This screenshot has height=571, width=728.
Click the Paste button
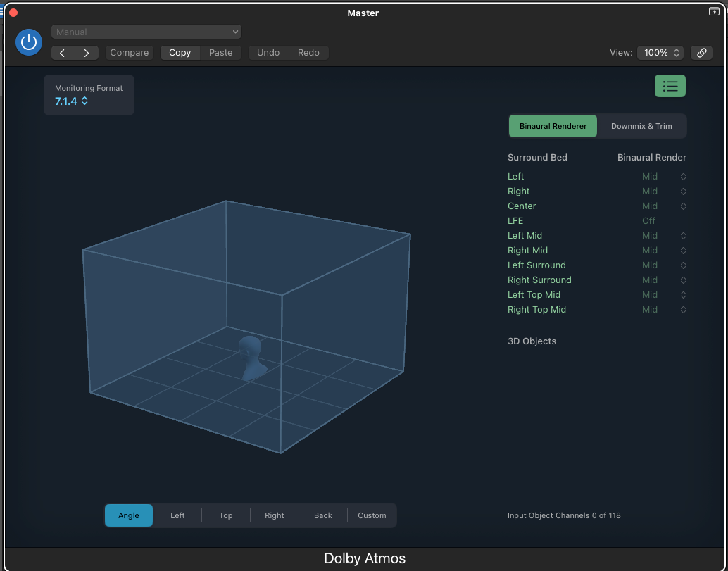(220, 53)
